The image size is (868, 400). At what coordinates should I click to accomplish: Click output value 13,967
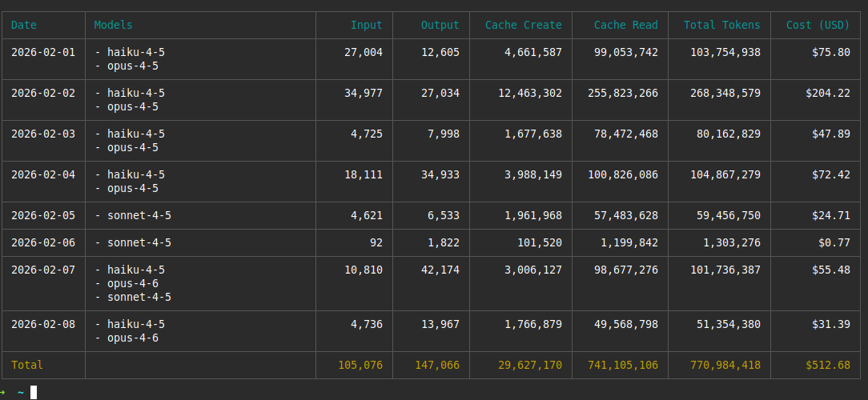440,324
